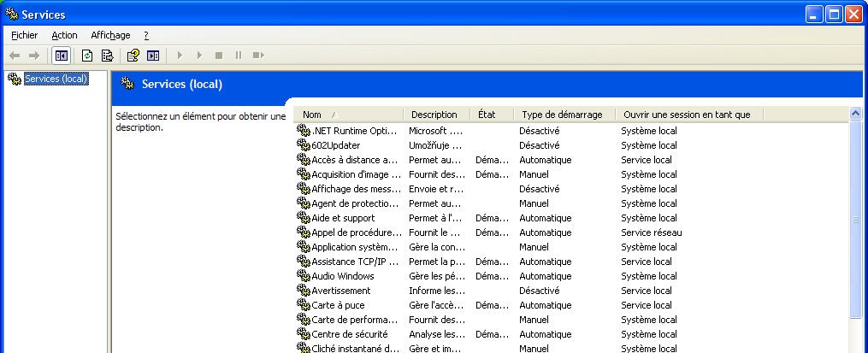
Task: Open the Action menu
Action: [64, 35]
